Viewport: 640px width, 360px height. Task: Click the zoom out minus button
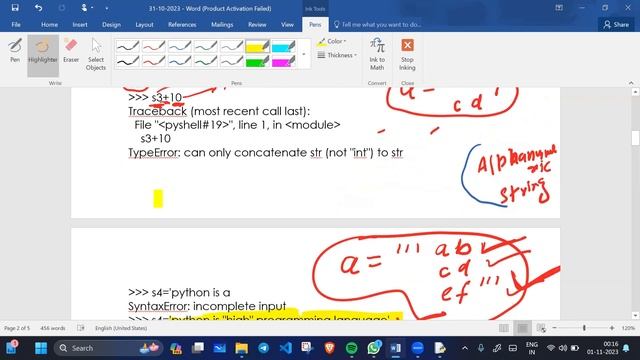point(554,328)
